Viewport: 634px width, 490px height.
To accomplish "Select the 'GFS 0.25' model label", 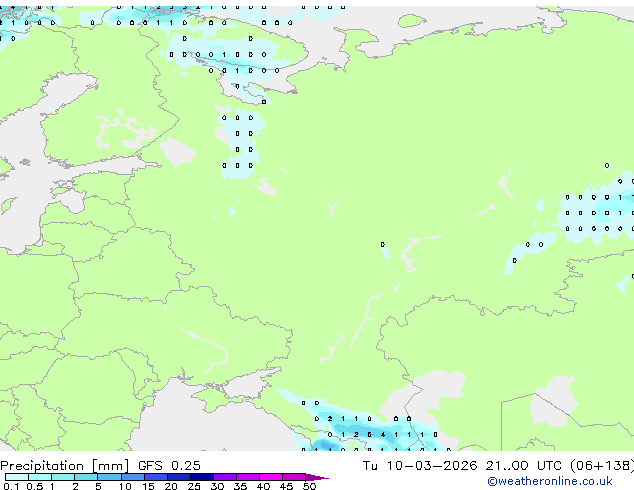I will tap(169, 466).
